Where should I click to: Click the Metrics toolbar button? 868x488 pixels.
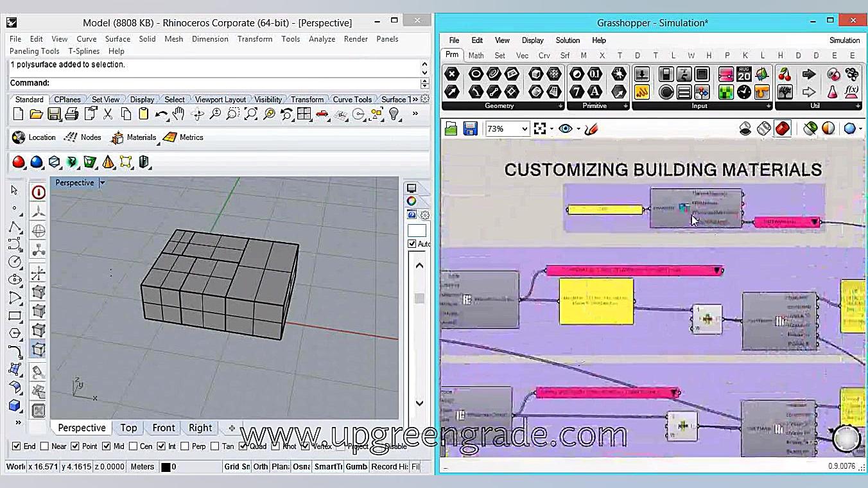pos(183,137)
